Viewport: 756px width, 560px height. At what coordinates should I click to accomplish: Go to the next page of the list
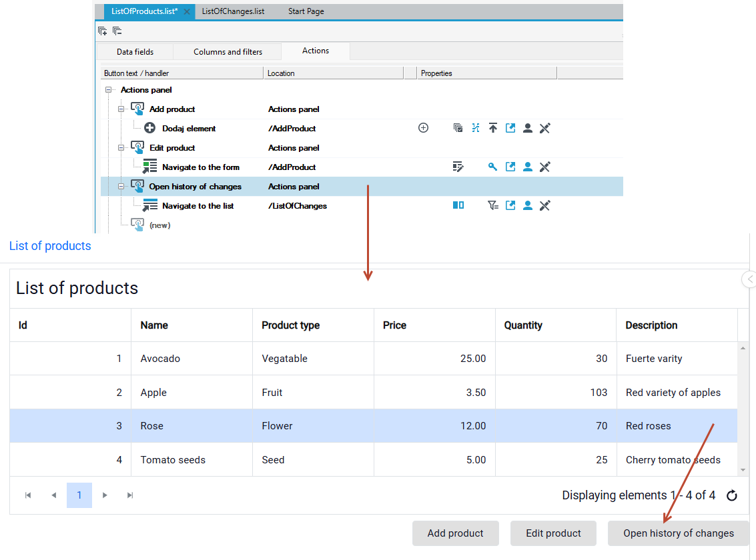[105, 495]
